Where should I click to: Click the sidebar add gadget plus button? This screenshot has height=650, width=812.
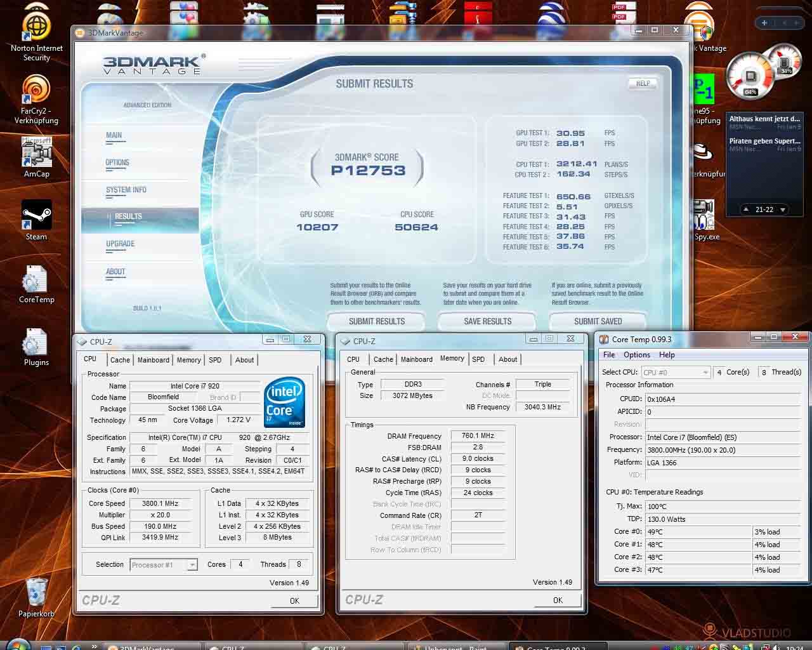click(764, 23)
